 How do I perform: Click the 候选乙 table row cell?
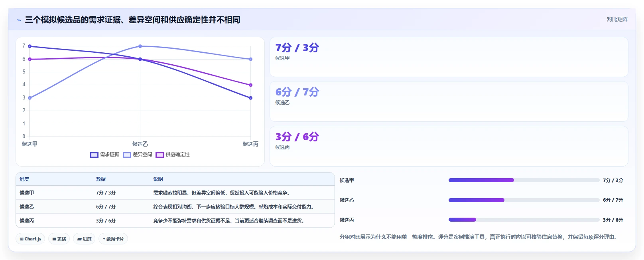[x=27, y=207]
